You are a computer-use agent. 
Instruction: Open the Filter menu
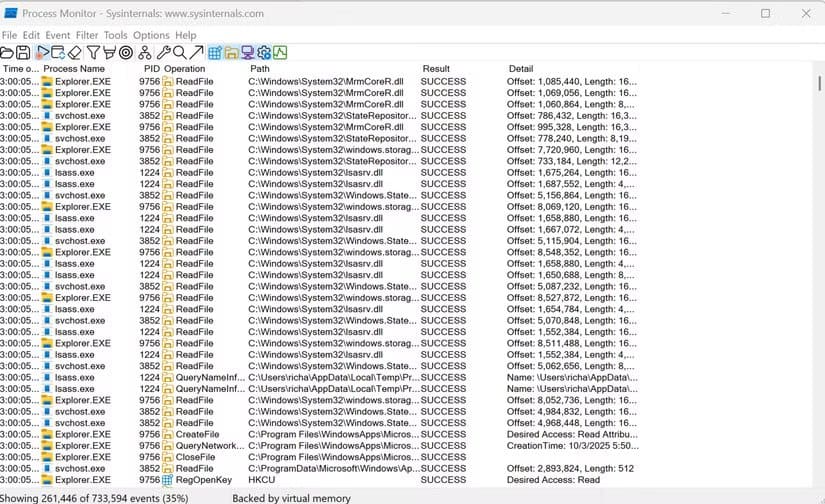click(x=87, y=35)
